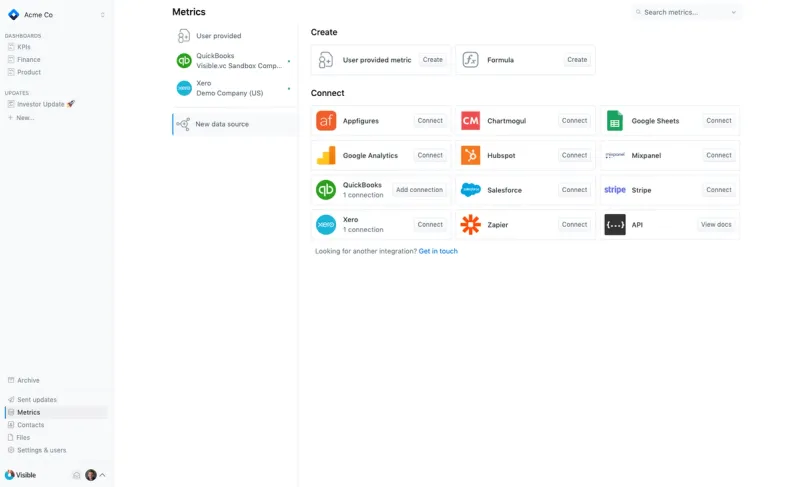Click the Xero icon in sources list
The height and width of the screenshot is (487, 800).
pos(184,88)
